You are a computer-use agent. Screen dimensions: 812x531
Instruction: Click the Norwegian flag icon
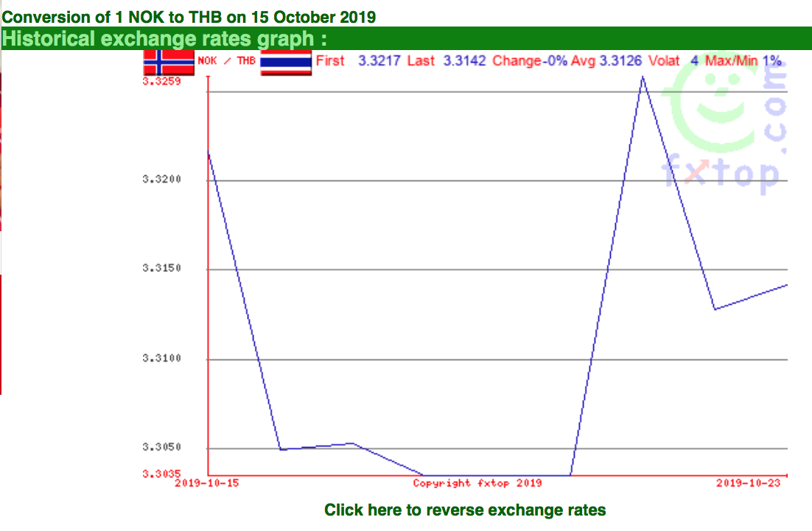[x=169, y=62]
